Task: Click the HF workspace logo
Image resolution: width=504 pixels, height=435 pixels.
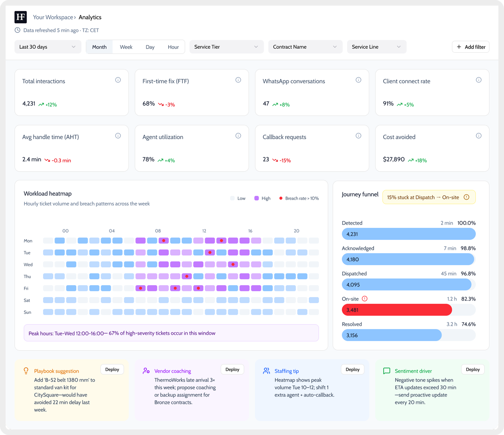Action: point(21,17)
